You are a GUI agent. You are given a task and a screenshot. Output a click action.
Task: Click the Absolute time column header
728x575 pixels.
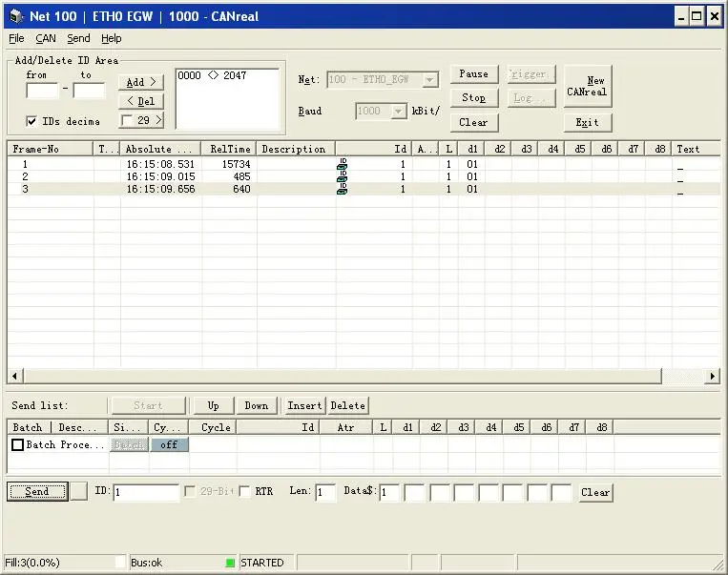pyautogui.click(x=160, y=149)
